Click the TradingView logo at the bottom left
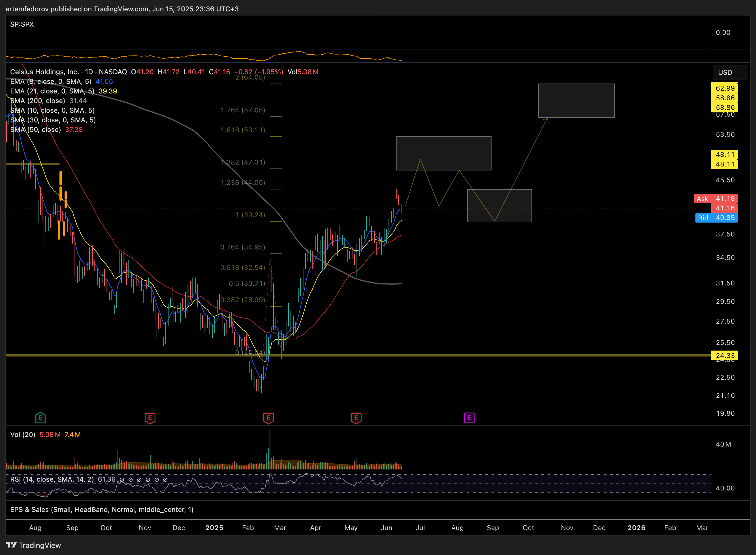The image size is (756, 555). pyautogui.click(x=33, y=545)
